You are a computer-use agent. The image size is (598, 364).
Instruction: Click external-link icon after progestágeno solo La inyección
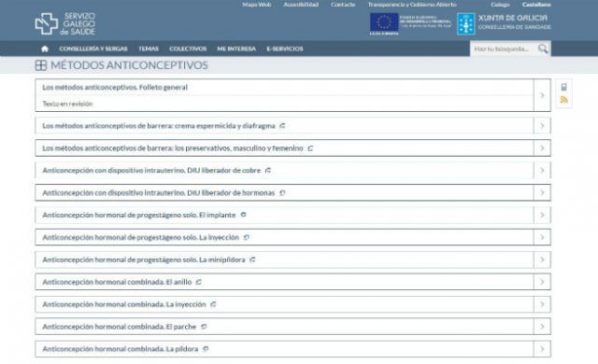247,237
